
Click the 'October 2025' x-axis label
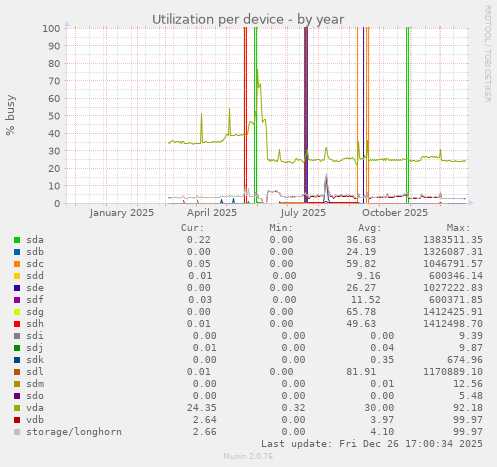click(x=395, y=213)
